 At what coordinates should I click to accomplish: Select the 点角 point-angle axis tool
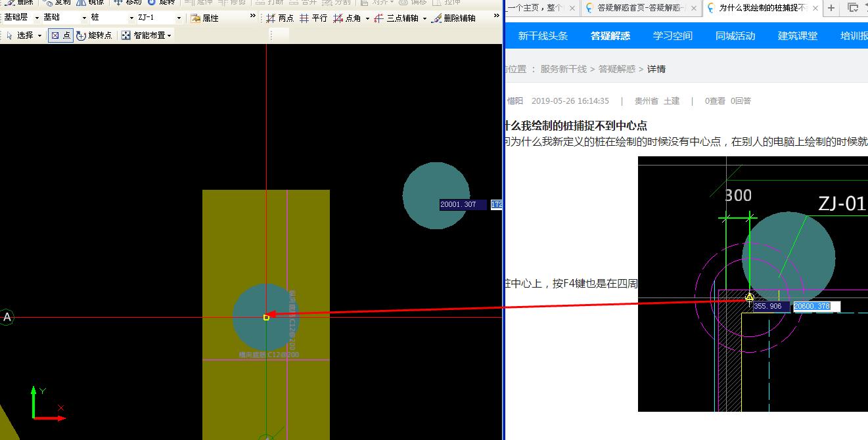(x=347, y=18)
